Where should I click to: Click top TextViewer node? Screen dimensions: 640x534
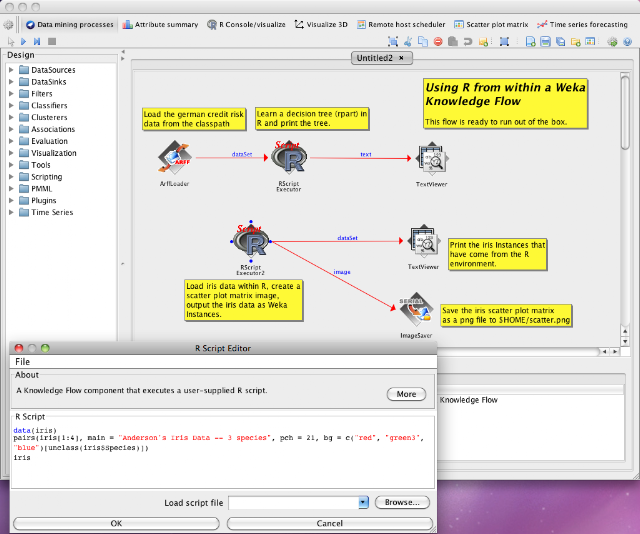tap(432, 158)
